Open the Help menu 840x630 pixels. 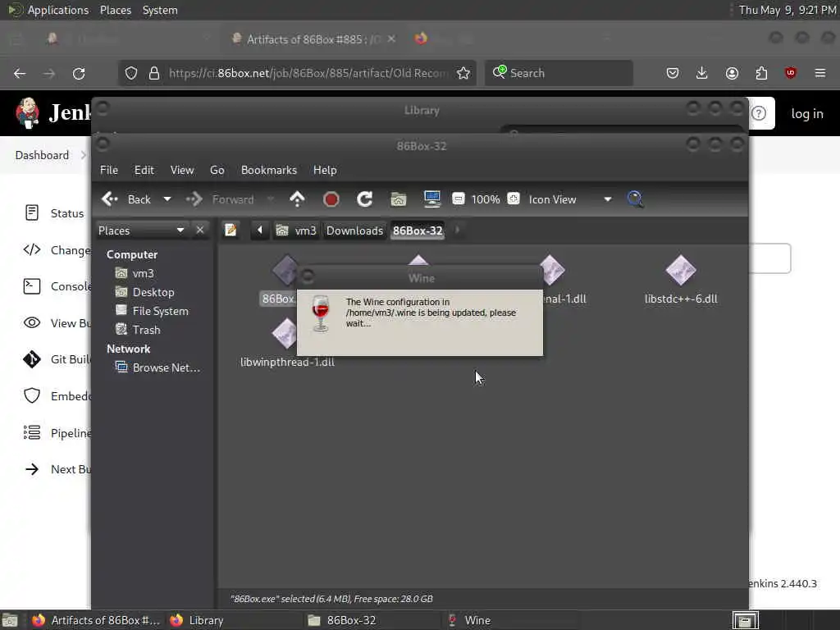tap(325, 170)
